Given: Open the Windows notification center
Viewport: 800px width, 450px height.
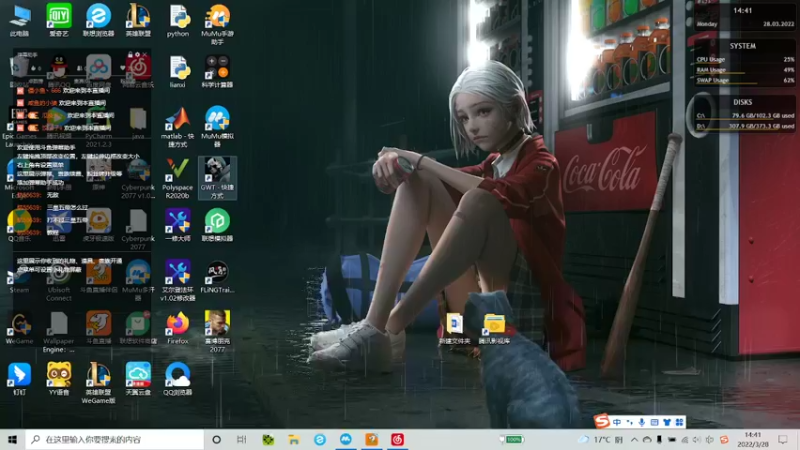Looking at the screenshot, I should (x=783, y=439).
